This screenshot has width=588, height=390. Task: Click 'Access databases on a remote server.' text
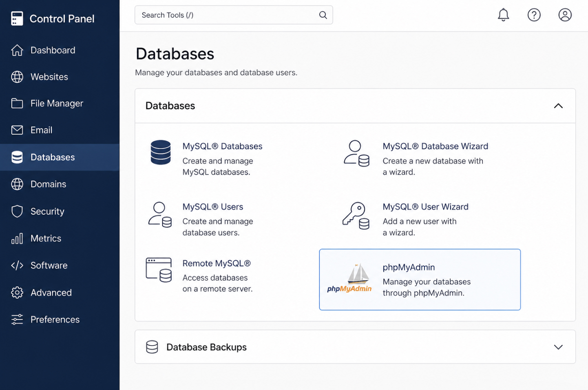(x=217, y=283)
